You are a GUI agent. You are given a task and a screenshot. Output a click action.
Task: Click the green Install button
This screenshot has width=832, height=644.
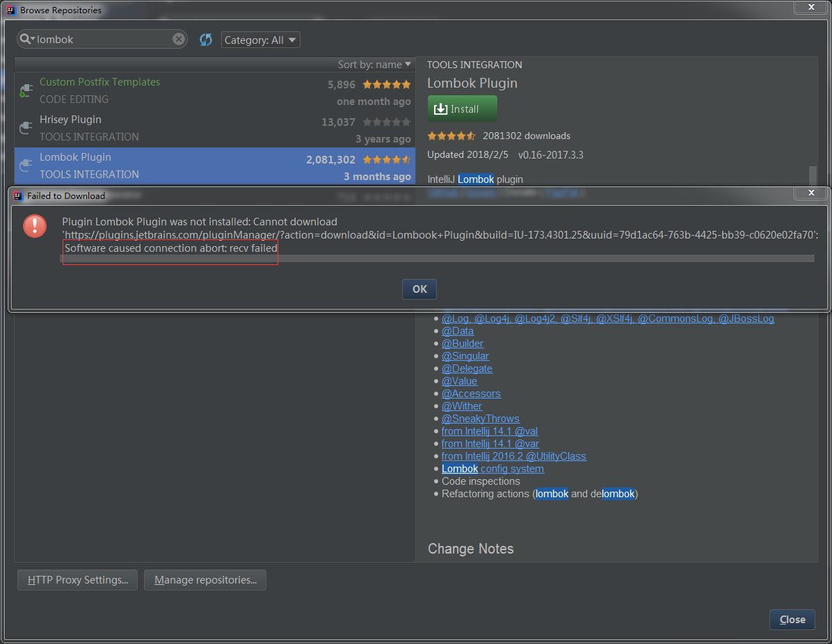462,108
